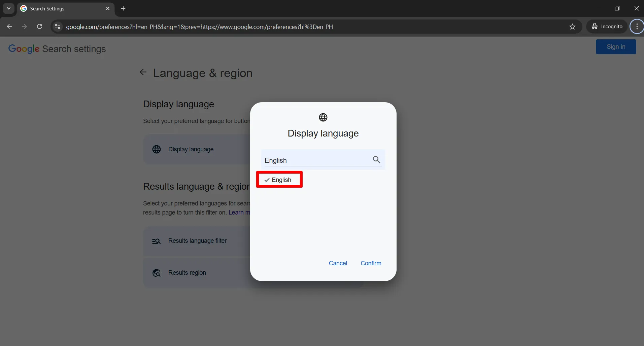Screen dimensions: 644x346
Task: Reload the page
Action: [39, 27]
